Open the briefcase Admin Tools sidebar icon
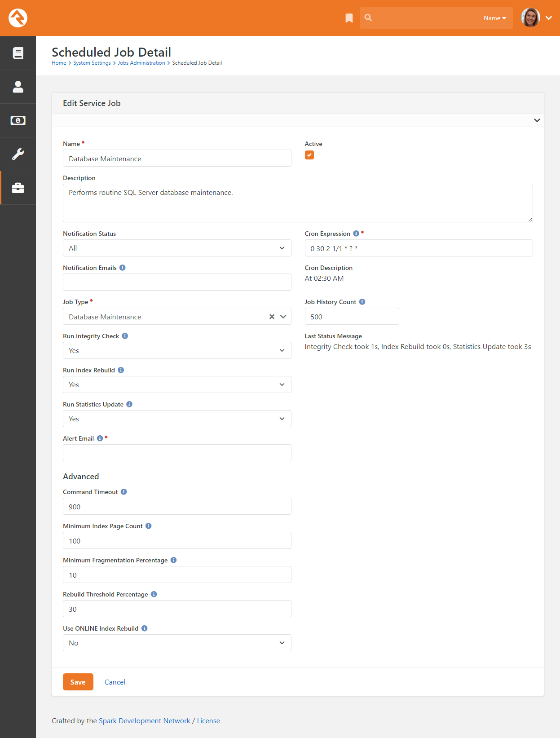The width and height of the screenshot is (560, 738). pyautogui.click(x=18, y=188)
